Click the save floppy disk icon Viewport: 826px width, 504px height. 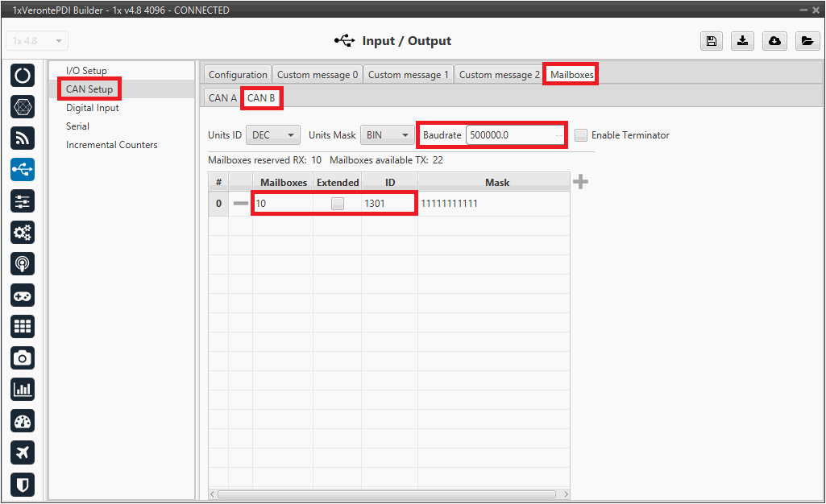pyautogui.click(x=711, y=41)
